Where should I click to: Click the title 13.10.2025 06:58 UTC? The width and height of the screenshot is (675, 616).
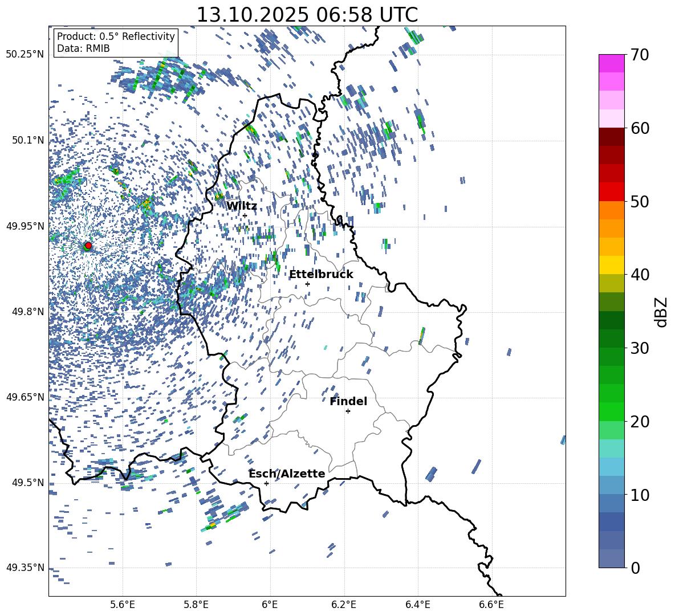(x=307, y=15)
